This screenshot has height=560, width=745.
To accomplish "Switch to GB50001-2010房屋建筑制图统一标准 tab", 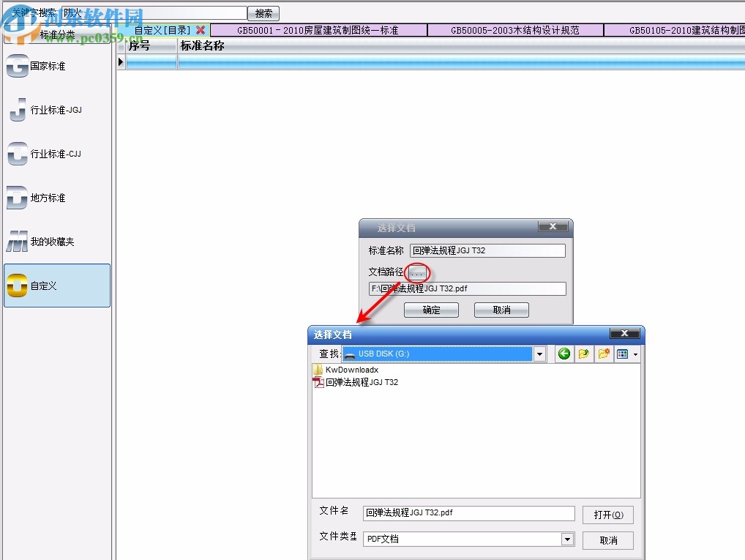I will tap(318, 30).
